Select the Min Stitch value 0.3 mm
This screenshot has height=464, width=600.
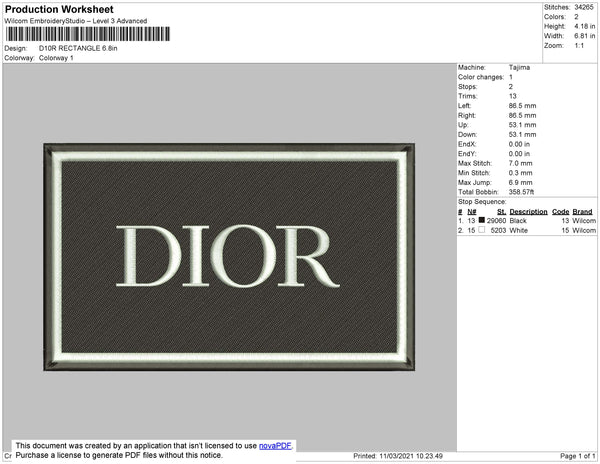click(x=520, y=173)
